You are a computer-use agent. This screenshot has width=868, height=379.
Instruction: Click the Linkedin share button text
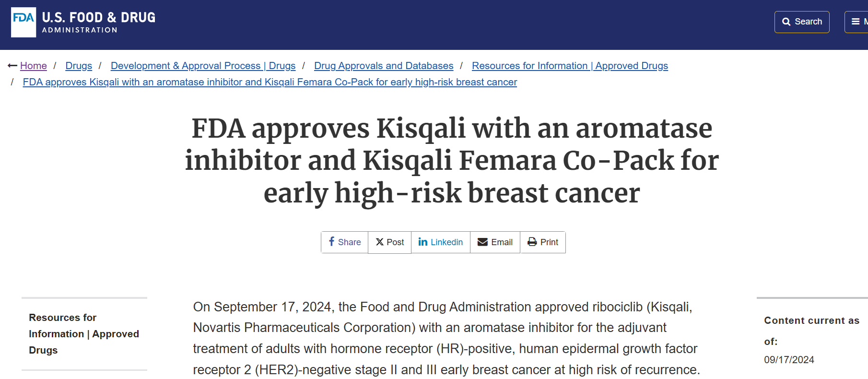coord(446,242)
